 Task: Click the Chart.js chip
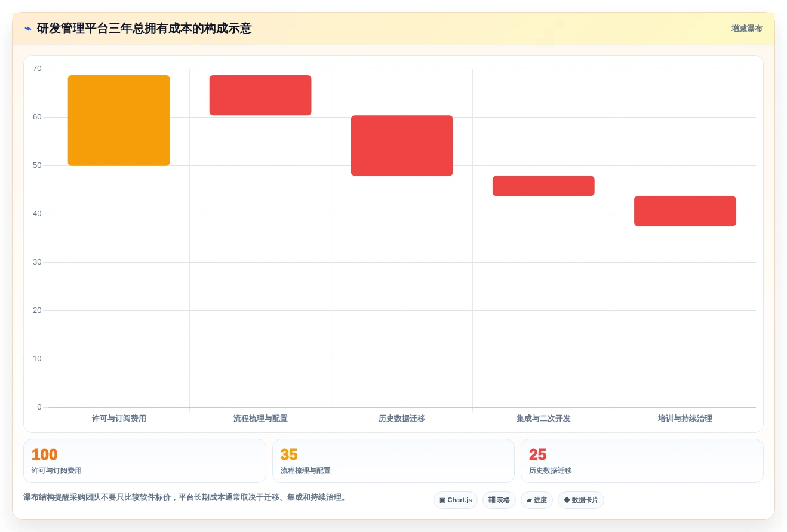click(x=456, y=500)
